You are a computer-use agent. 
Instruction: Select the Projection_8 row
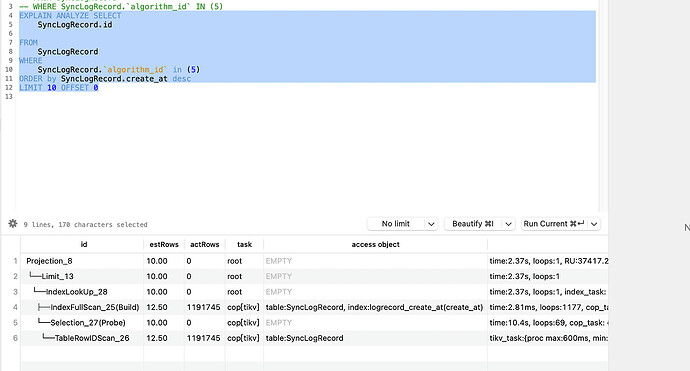coord(315,261)
